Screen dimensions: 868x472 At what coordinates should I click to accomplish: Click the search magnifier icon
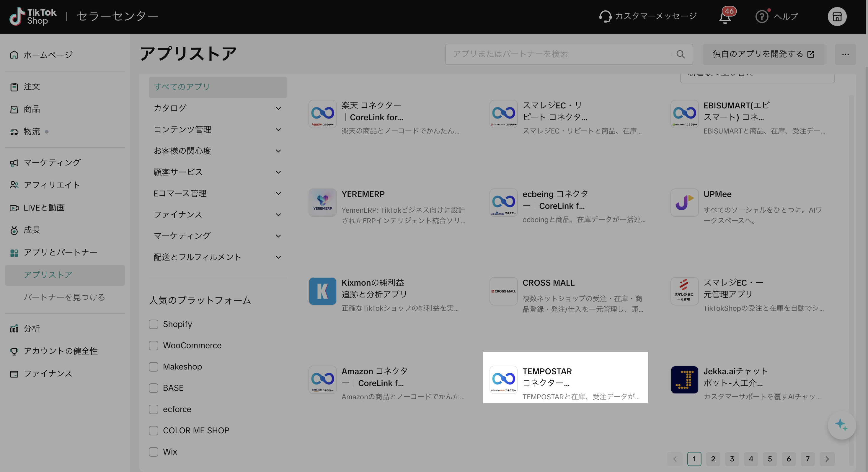point(680,54)
